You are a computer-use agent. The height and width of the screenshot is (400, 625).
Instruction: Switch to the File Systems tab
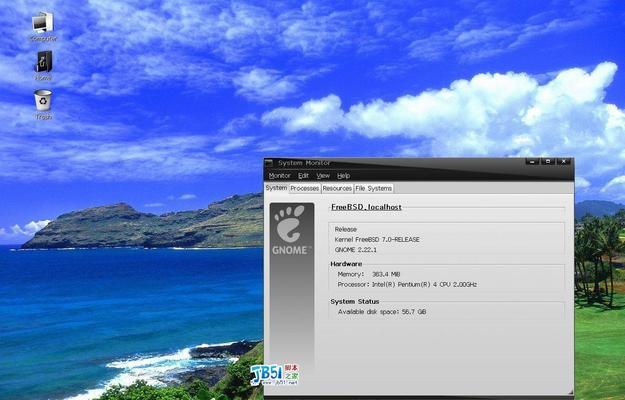tap(374, 188)
